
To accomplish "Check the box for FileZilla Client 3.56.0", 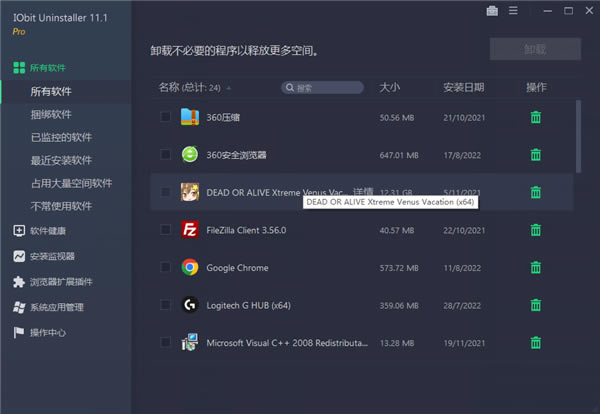I will coord(165,230).
